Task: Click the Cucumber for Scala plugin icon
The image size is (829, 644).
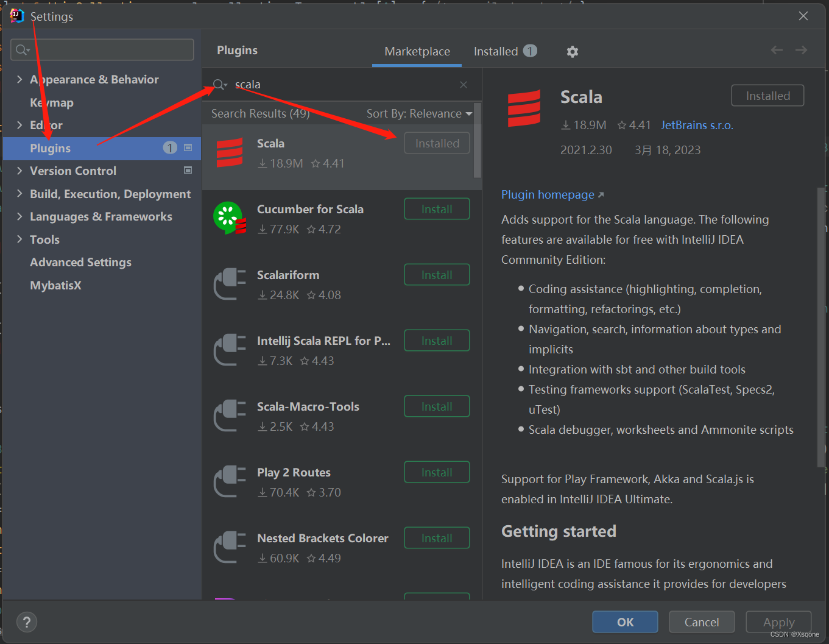Action: 230,218
